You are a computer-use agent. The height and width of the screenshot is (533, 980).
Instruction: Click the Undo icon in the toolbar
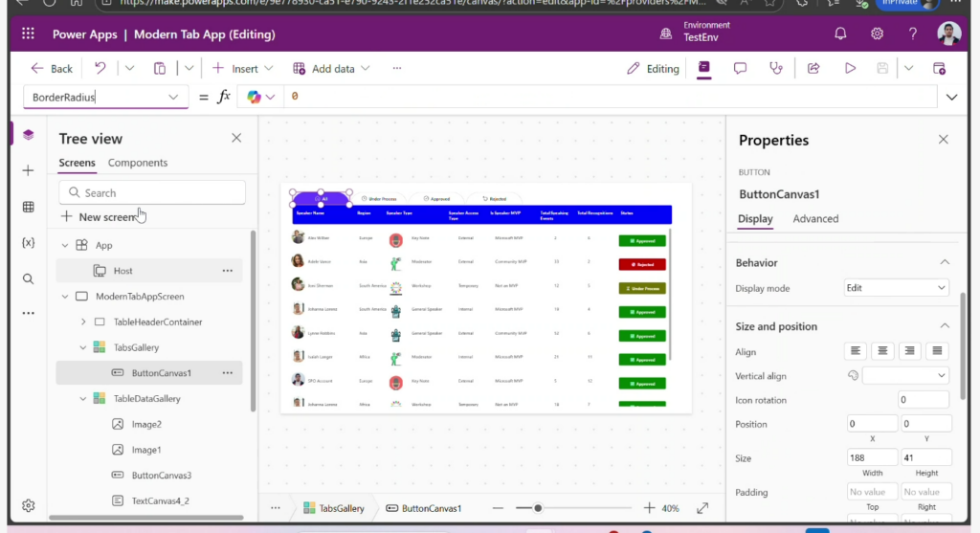[x=100, y=68]
